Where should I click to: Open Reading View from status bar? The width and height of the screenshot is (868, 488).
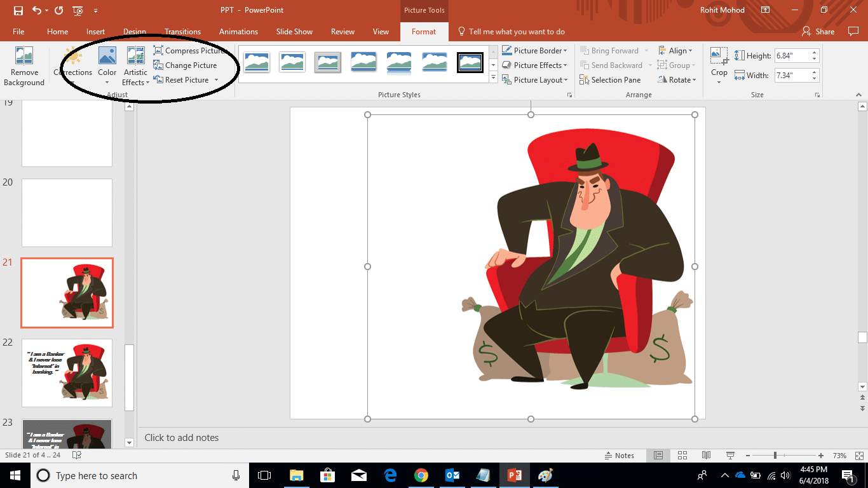(706, 456)
